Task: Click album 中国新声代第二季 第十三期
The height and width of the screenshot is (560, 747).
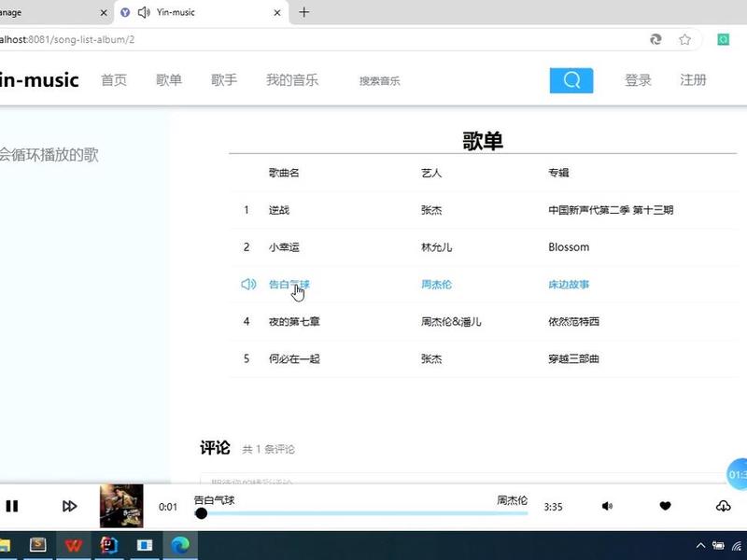Action: pyautogui.click(x=611, y=210)
